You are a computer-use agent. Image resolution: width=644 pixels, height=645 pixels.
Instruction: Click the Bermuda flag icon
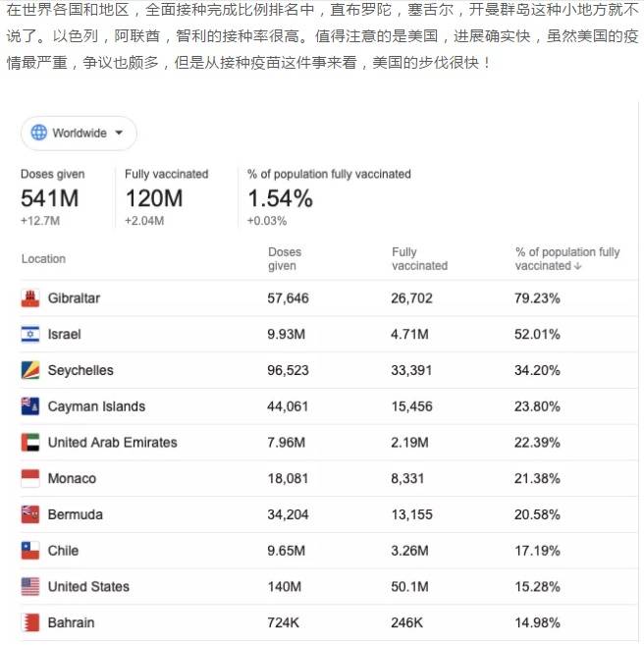click(x=30, y=514)
